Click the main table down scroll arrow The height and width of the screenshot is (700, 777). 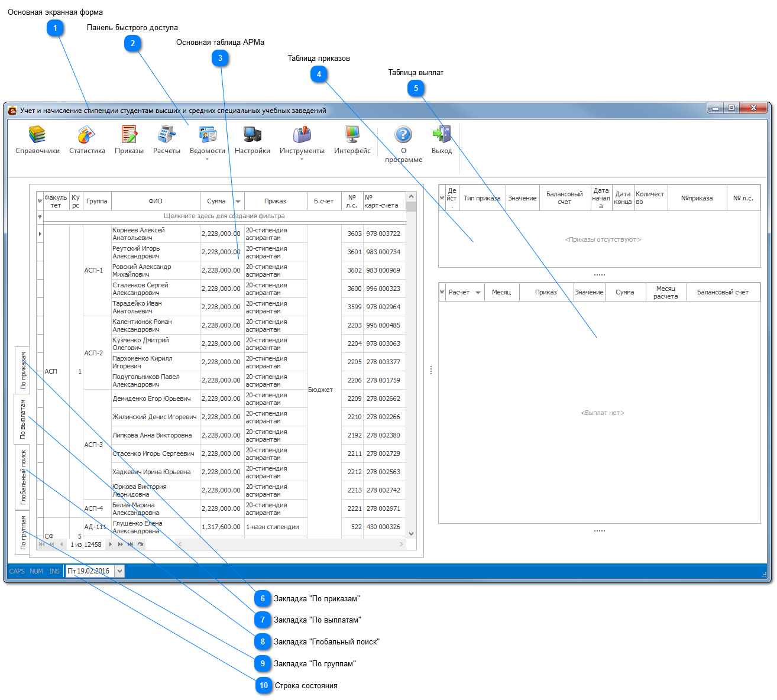pos(411,534)
